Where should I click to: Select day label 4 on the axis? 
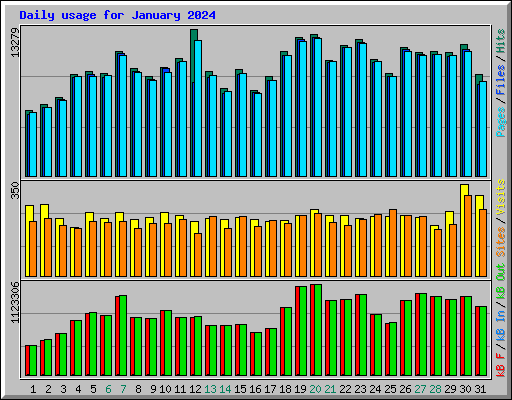click(78, 389)
